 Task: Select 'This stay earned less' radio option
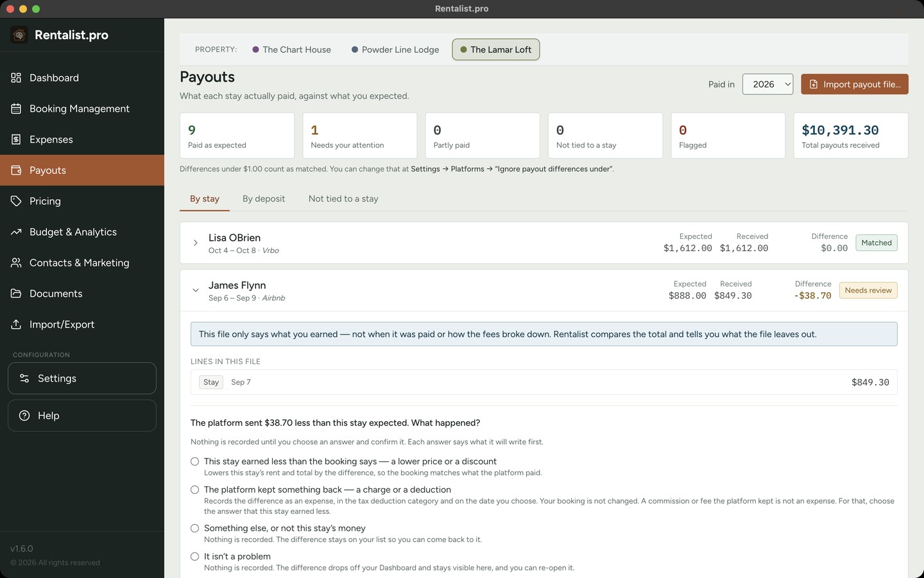coord(194,462)
